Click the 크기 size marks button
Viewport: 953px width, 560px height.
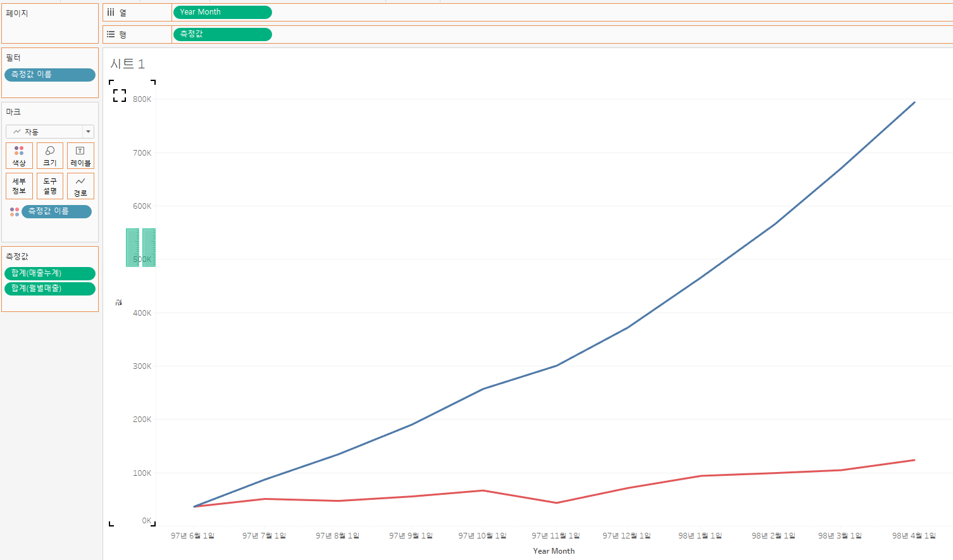50,156
